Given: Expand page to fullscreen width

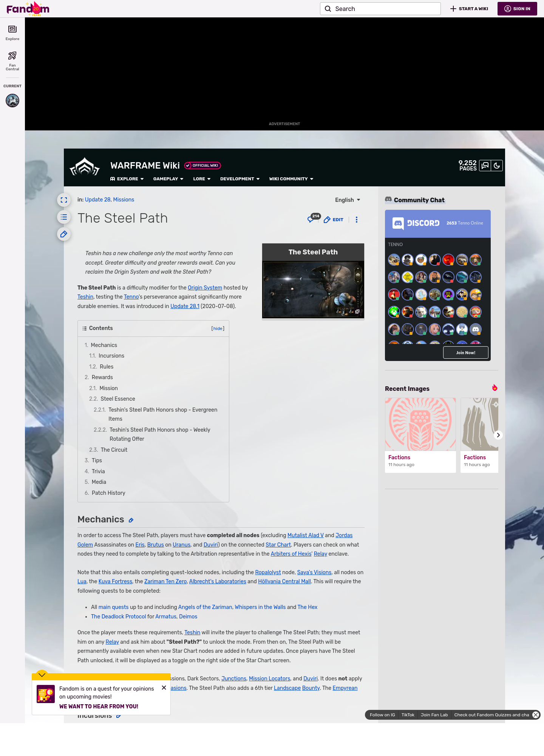Looking at the screenshot, I should tap(64, 200).
